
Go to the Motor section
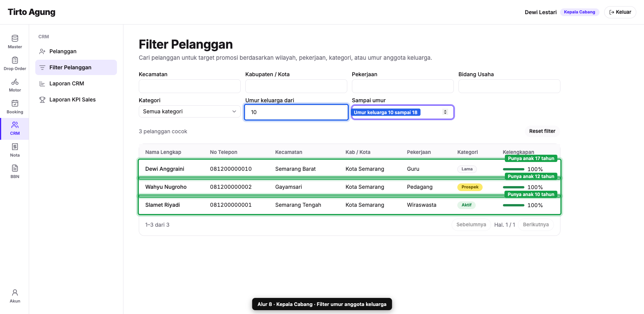15,85
